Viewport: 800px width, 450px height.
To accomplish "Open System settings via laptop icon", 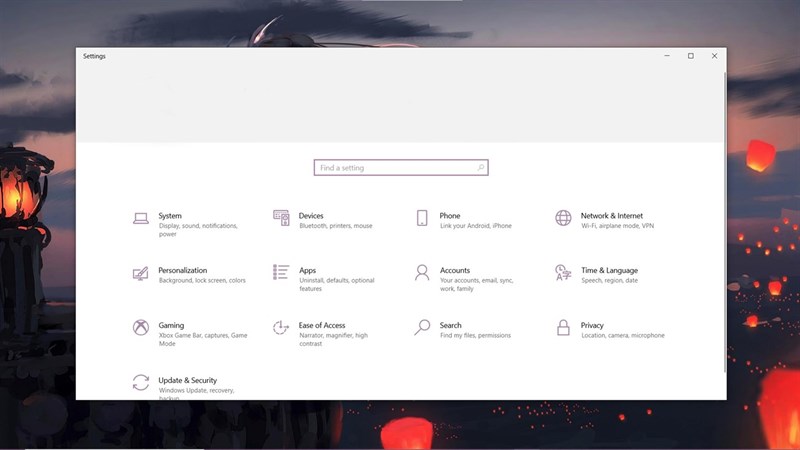I will point(141,218).
